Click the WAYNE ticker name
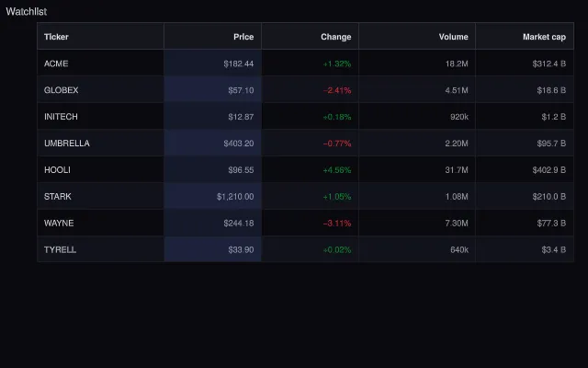The height and width of the screenshot is (368, 588). [59, 223]
